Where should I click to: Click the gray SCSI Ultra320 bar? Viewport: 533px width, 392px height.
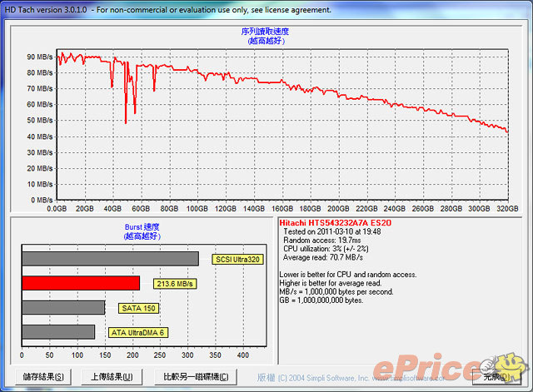point(111,259)
